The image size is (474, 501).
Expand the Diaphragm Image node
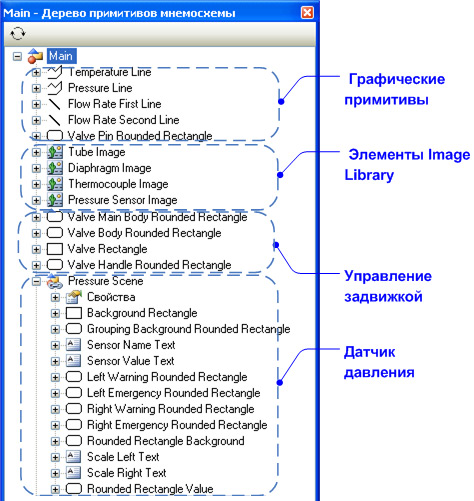click(x=36, y=169)
